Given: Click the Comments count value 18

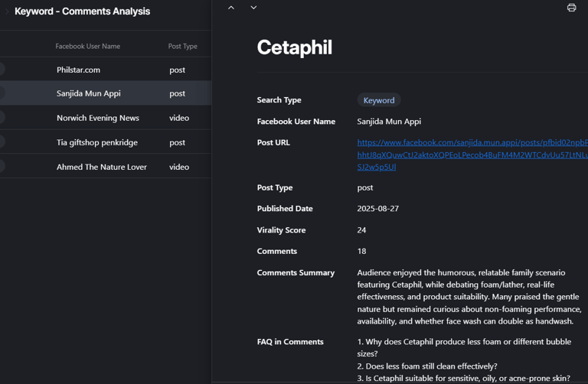Looking at the screenshot, I should point(362,251).
